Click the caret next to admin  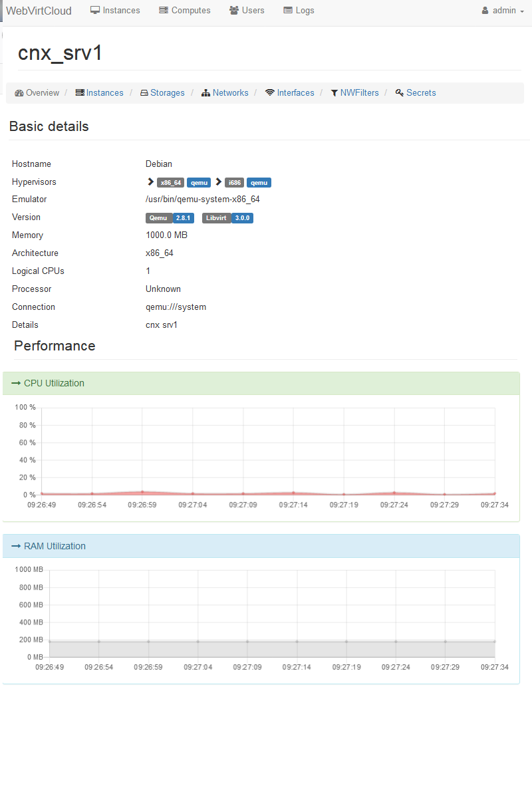(x=522, y=11)
